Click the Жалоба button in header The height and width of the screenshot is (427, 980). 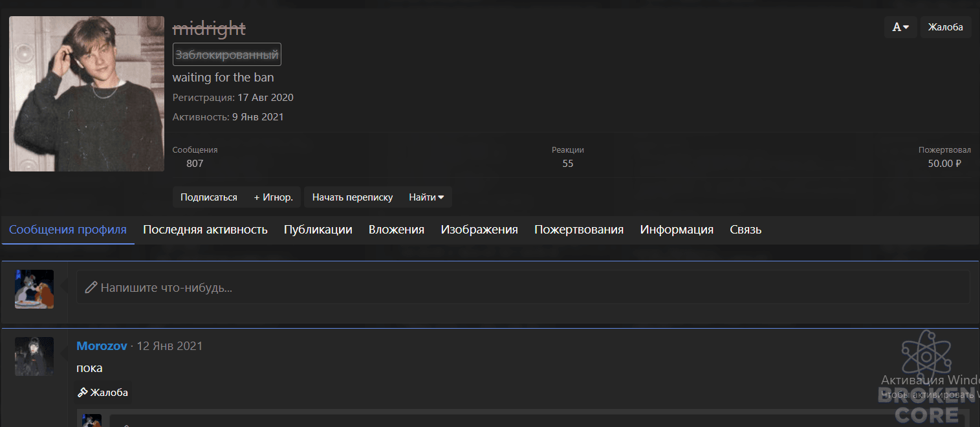945,27
